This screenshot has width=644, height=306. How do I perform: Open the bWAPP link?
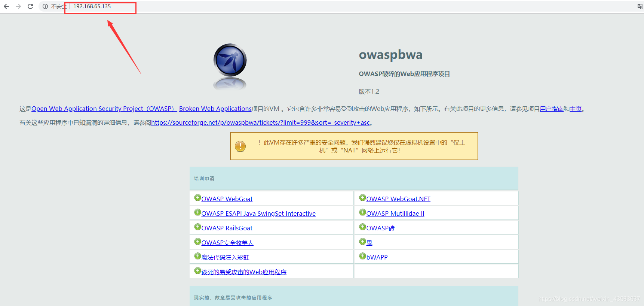coord(377,257)
